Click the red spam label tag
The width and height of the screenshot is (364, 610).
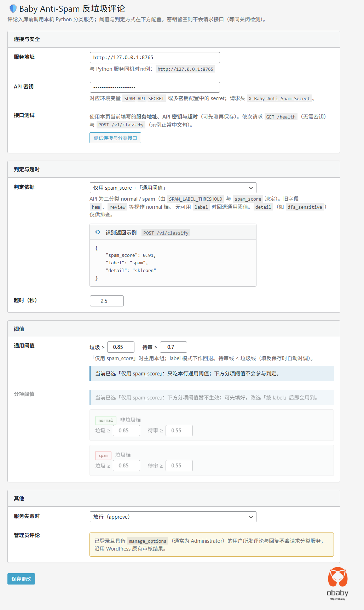coord(103,455)
